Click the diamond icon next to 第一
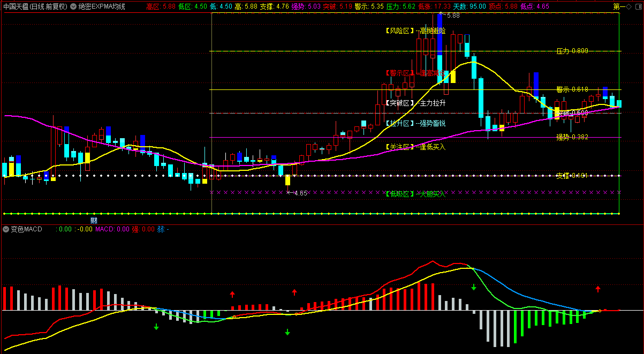Screen dimensions: 644x354 [x=628, y=6]
